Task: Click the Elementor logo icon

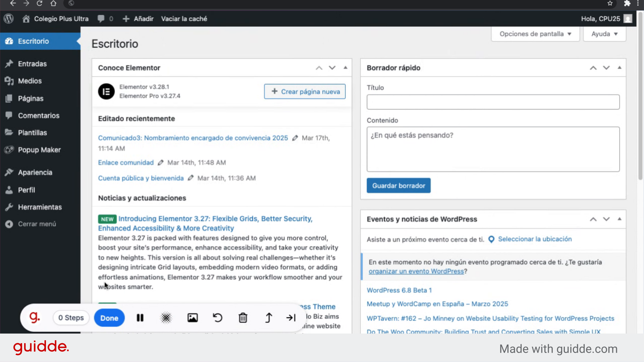Action: 106,92
